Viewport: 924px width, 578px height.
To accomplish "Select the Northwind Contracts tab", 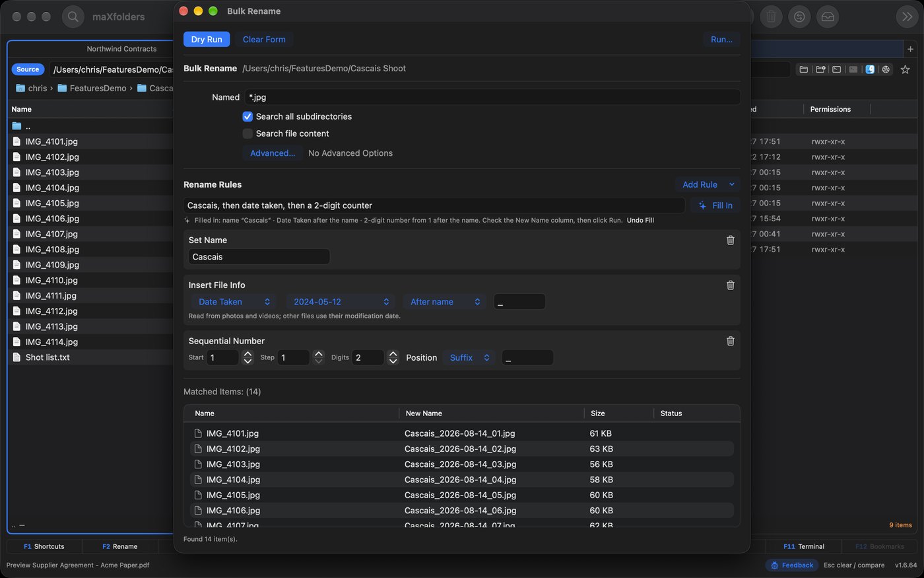I will point(122,49).
